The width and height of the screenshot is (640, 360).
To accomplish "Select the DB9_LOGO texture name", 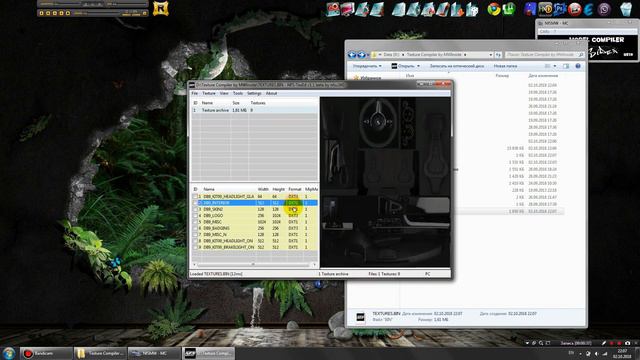I will 213,216.
